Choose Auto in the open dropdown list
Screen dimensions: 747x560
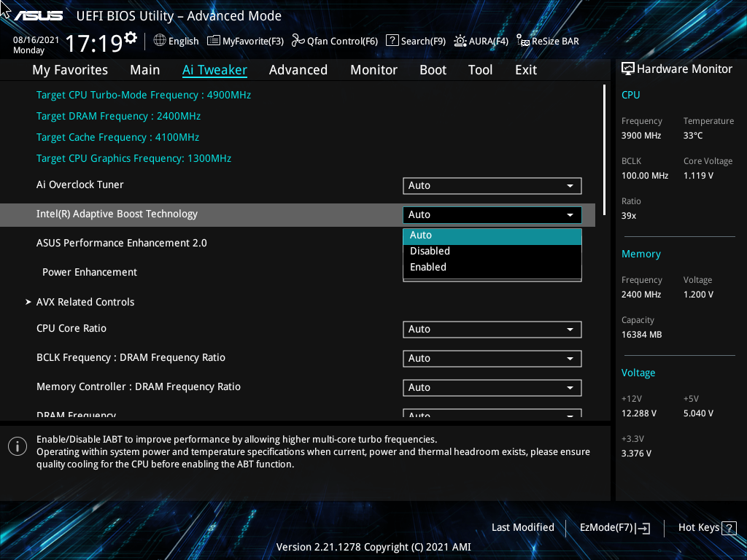point(492,236)
